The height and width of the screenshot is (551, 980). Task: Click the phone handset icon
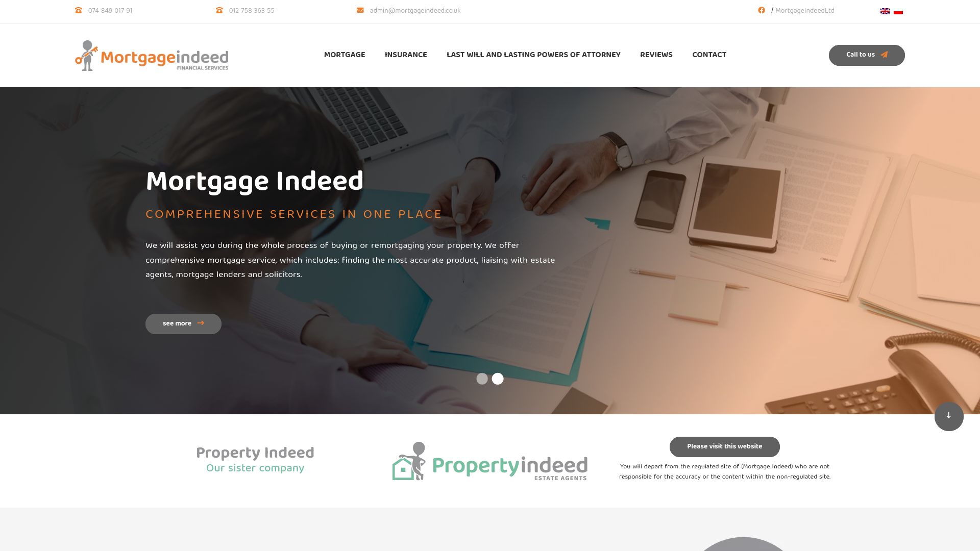click(78, 10)
